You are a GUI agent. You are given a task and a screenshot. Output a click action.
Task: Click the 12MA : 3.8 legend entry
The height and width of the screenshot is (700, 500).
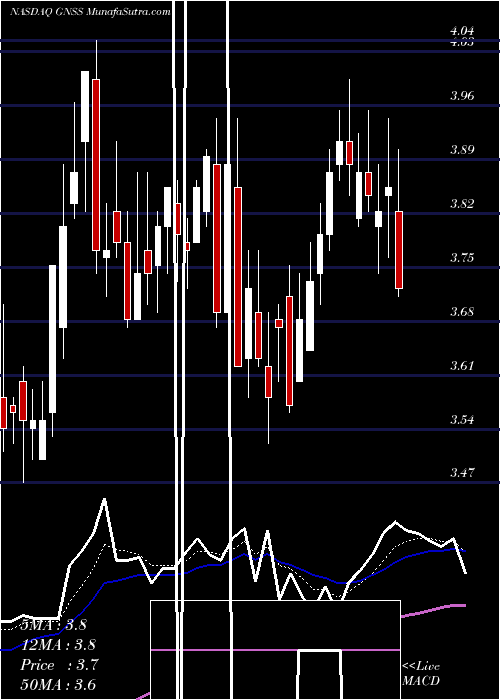pos(58,645)
